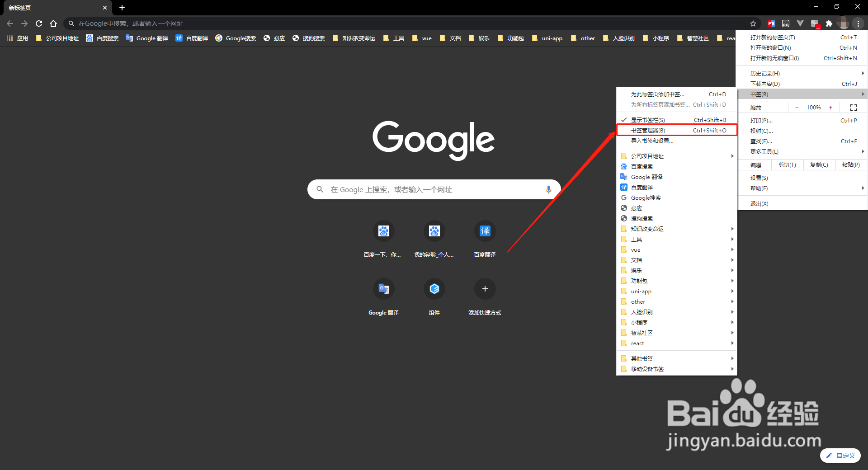Open a new tab with the plus button
This screenshot has height=470, width=868.
tap(122, 8)
